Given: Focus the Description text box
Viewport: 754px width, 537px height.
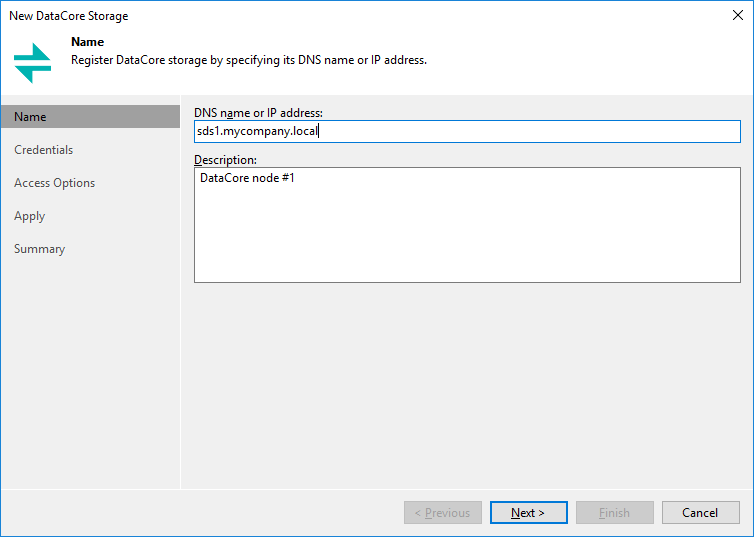Looking at the screenshot, I should point(467,225).
